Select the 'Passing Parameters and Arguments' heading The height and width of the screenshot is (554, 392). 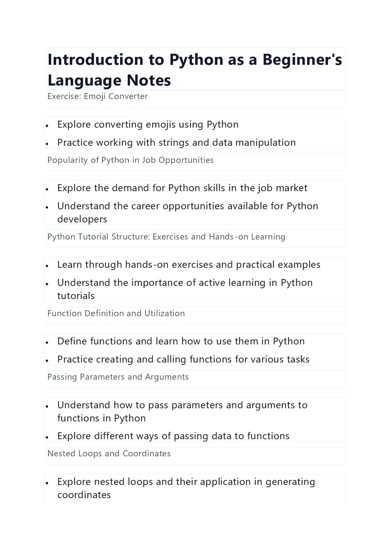[118, 377]
